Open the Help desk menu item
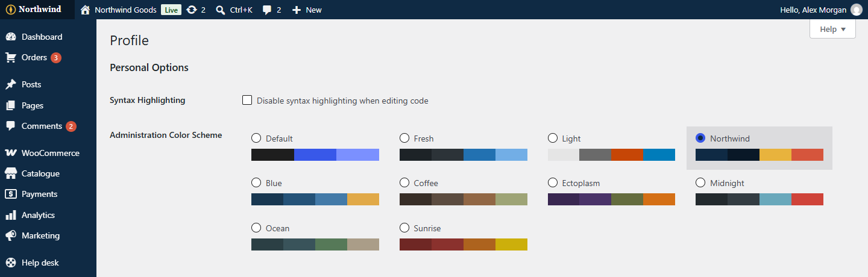The width and height of the screenshot is (868, 277). (48, 263)
